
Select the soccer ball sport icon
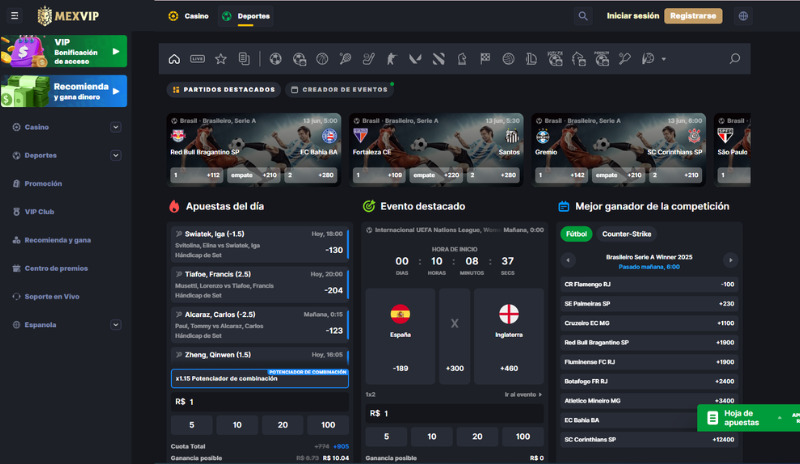point(275,59)
